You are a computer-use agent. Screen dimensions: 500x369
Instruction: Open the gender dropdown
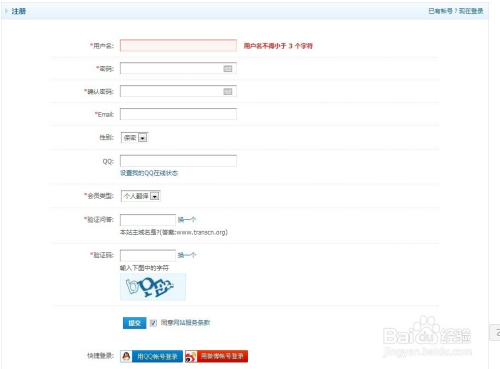click(135, 138)
